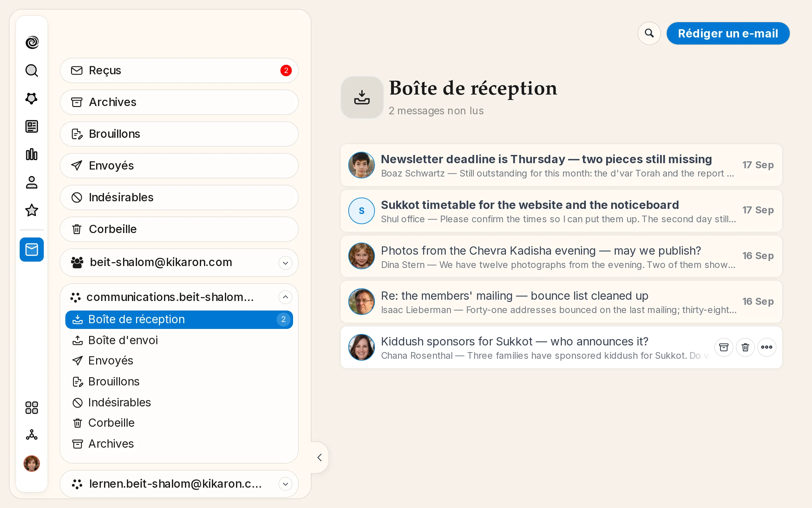Open the sidebar search magnifier icon
The height and width of the screenshot is (508, 812).
coord(32,70)
